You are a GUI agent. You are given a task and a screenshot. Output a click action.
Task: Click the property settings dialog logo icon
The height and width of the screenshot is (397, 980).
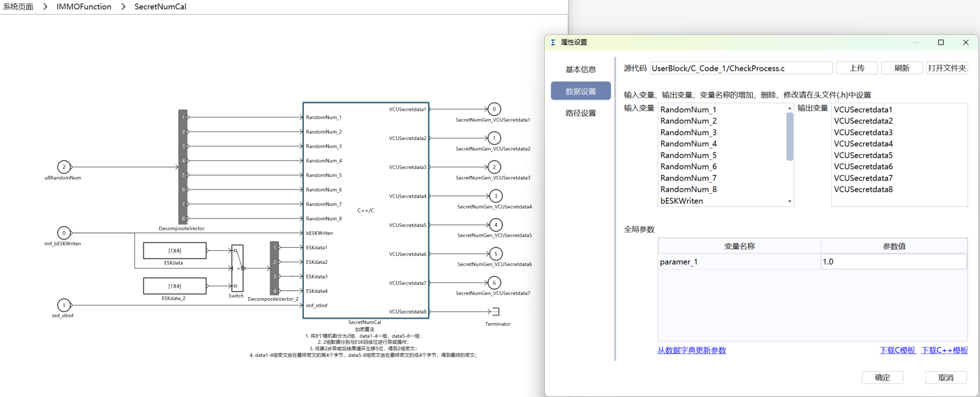(553, 42)
